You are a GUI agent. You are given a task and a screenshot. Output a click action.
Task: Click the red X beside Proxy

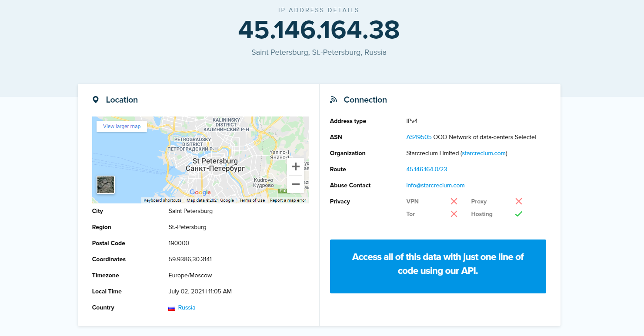(518, 201)
